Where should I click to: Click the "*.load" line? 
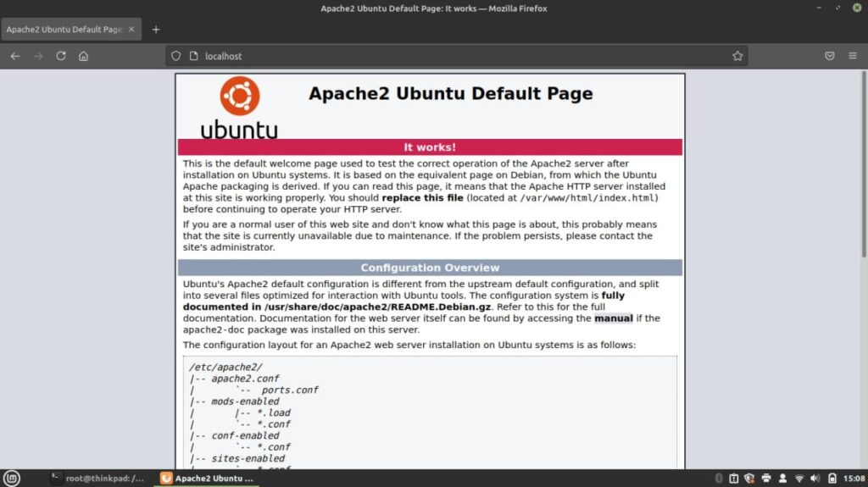coord(274,412)
